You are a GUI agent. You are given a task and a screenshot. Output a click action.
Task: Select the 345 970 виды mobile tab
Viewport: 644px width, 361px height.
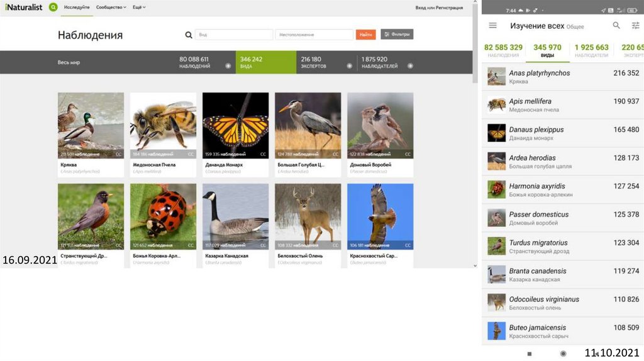[547, 50]
